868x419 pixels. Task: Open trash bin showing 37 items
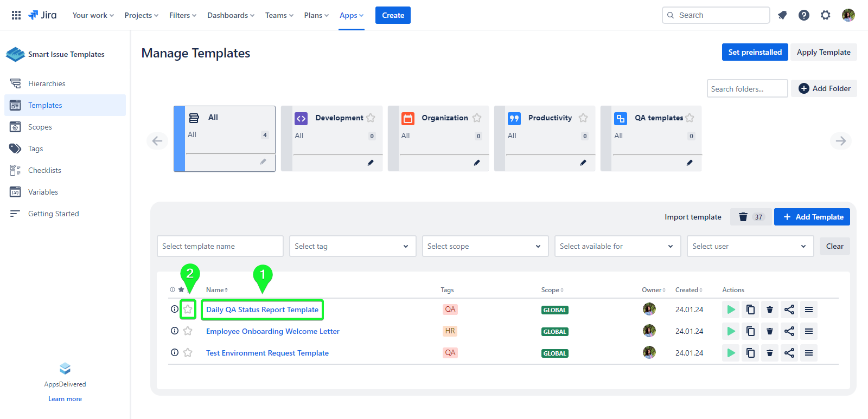750,217
